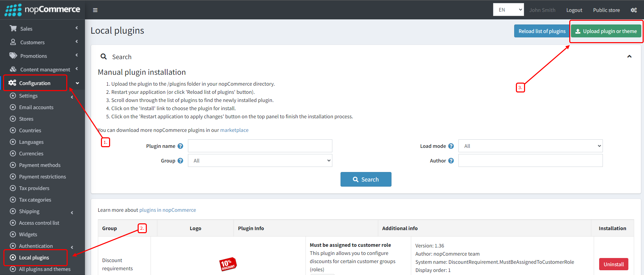Click 'Must be assigned to customer role' title

point(350,245)
